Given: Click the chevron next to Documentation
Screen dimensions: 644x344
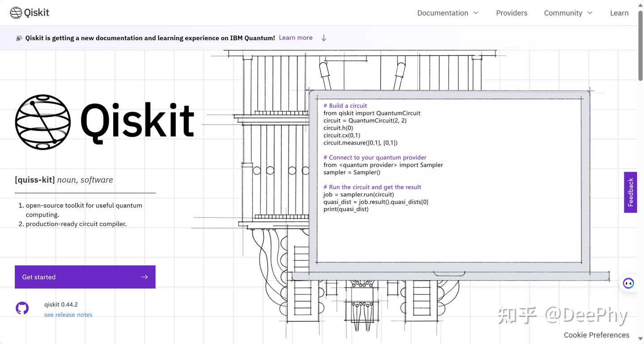Looking at the screenshot, I should tap(475, 13).
